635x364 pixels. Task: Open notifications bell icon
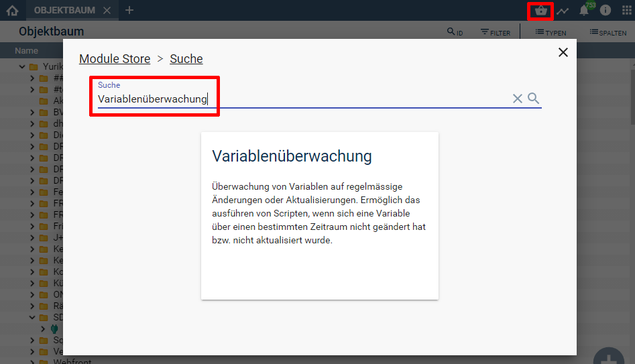[x=584, y=11]
